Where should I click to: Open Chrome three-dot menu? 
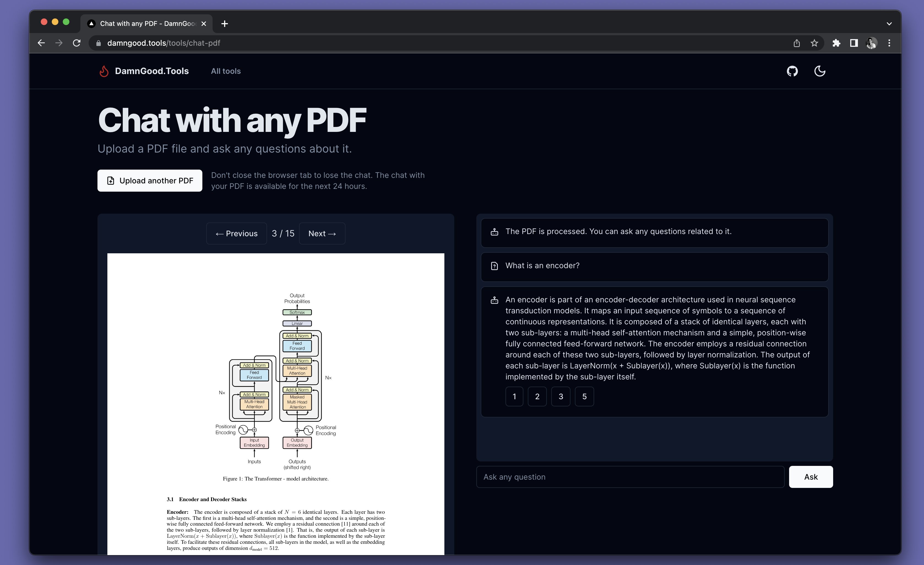tap(889, 43)
